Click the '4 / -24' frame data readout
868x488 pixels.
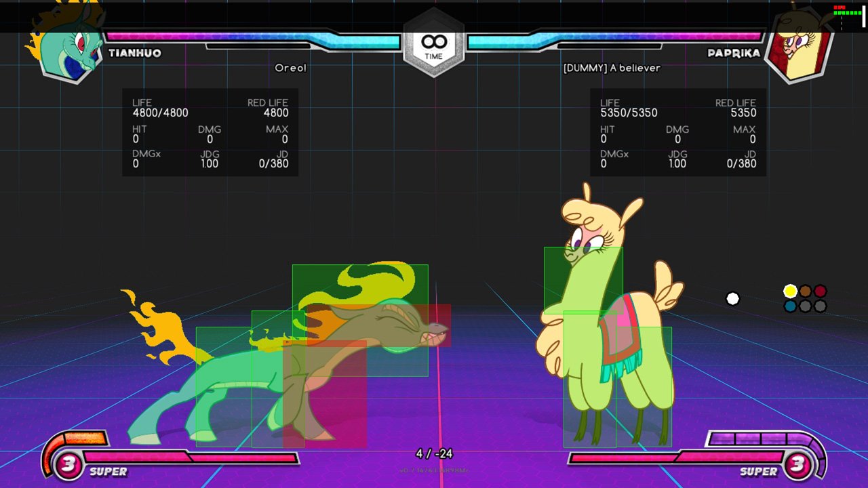click(434, 453)
